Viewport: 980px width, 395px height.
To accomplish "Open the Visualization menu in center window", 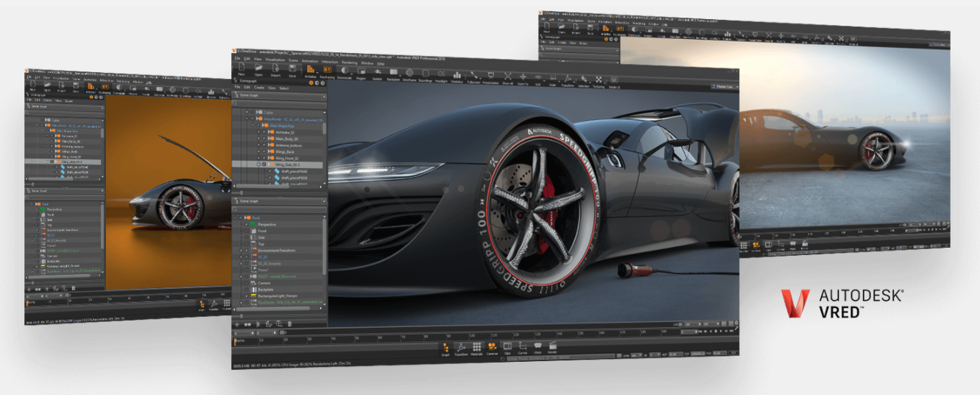I will coord(275,60).
